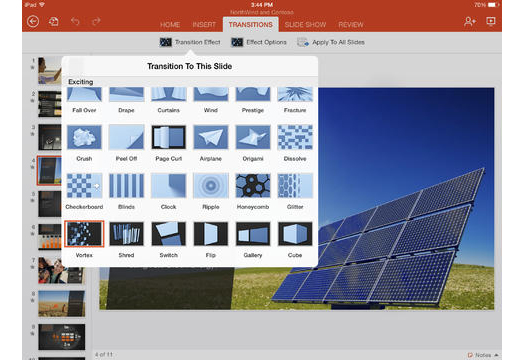Choose the Prestige transition
The width and height of the screenshot is (525, 360).
(253, 100)
